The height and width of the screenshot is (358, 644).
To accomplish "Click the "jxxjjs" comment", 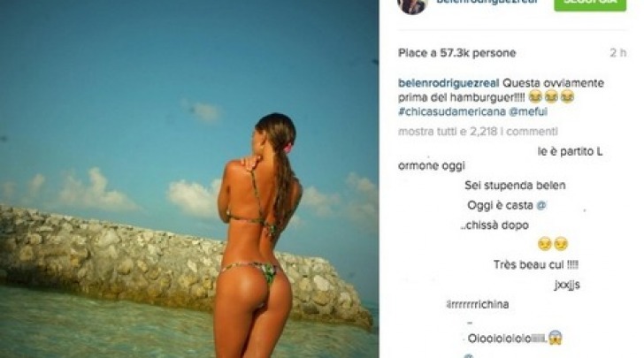I will click(567, 285).
